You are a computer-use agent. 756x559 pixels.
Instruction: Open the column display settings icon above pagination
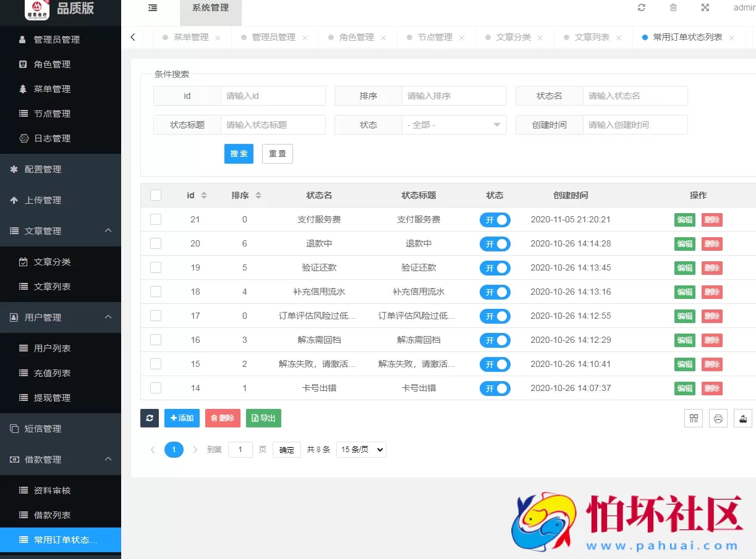click(693, 418)
